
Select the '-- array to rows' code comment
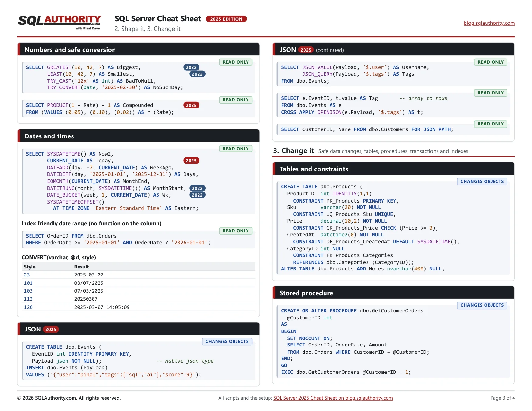[x=423, y=98]
